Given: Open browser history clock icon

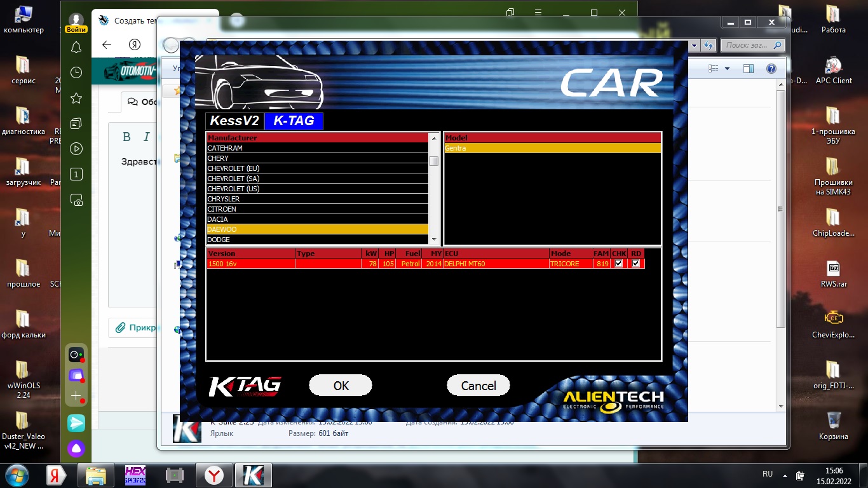Looking at the screenshot, I should pyautogui.click(x=76, y=72).
